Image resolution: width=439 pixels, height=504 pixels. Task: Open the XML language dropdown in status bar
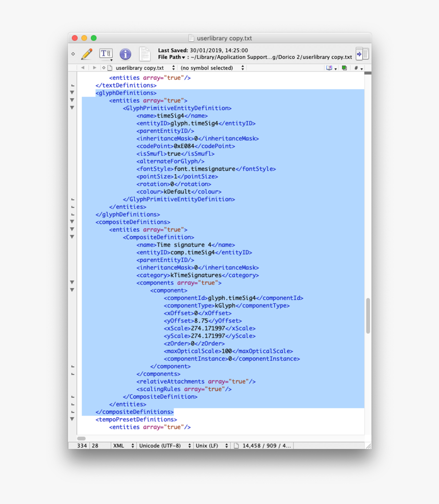point(121,445)
